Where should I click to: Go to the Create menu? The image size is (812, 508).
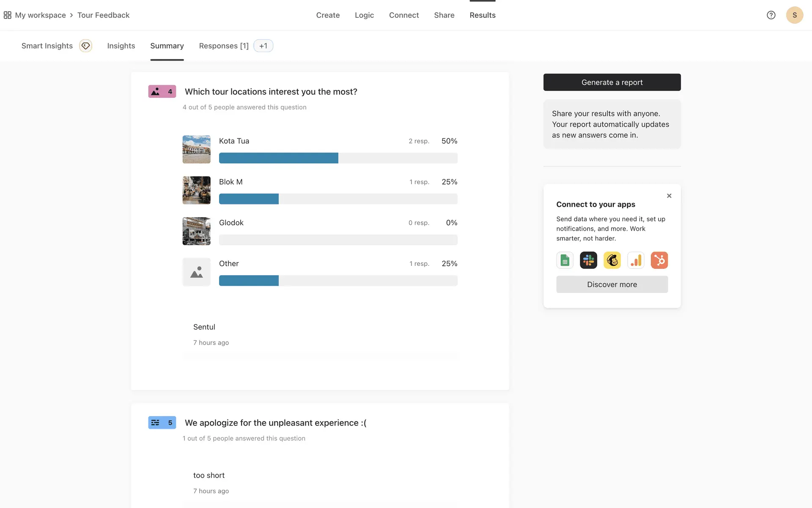coord(328,15)
